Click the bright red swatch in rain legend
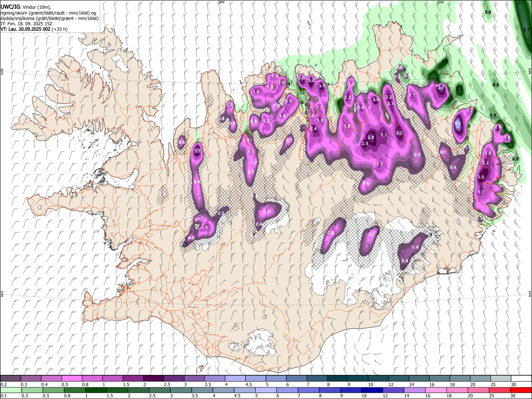This screenshot has width=532, height=399. pyautogui.click(x=521, y=390)
